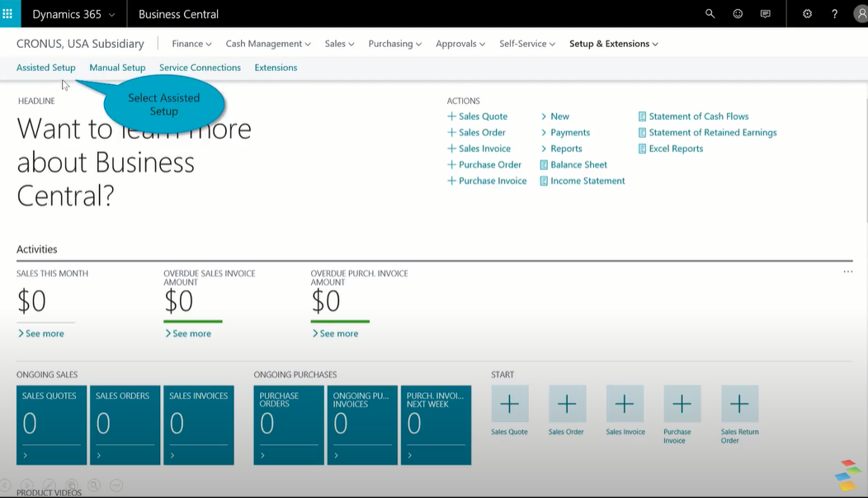
Task: Open the Sales Quotes tile
Action: pos(51,424)
